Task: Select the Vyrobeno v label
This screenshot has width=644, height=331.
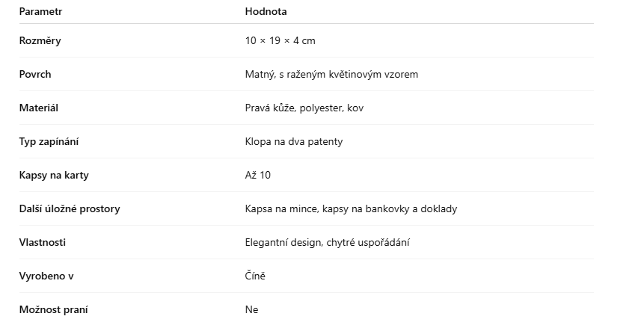Action: 46,276
